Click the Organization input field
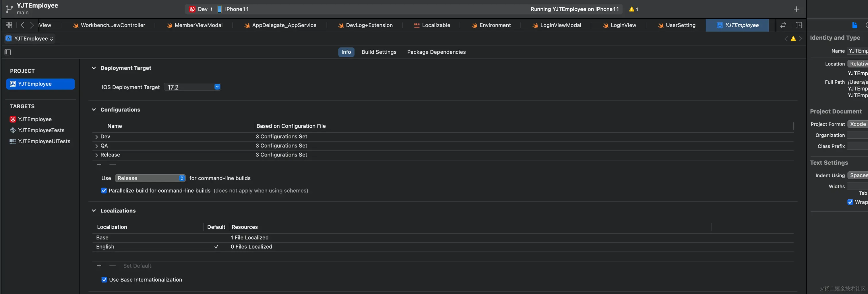 pyautogui.click(x=858, y=136)
